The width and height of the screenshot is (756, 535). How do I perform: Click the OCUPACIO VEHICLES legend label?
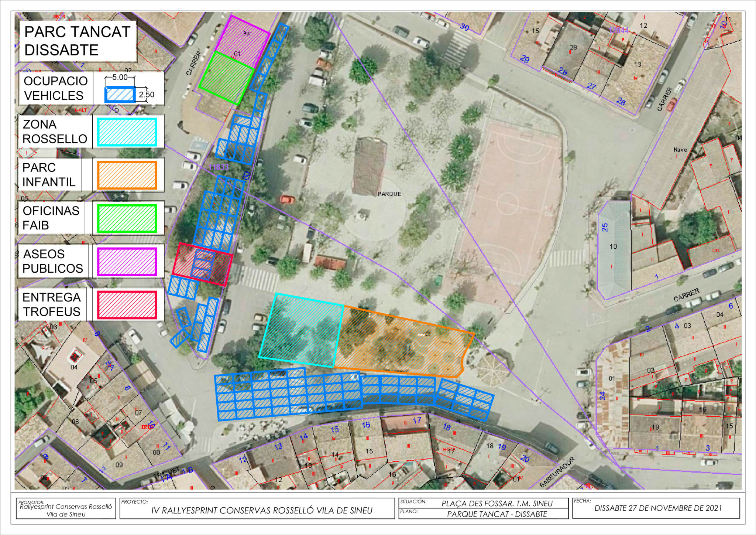(x=55, y=88)
